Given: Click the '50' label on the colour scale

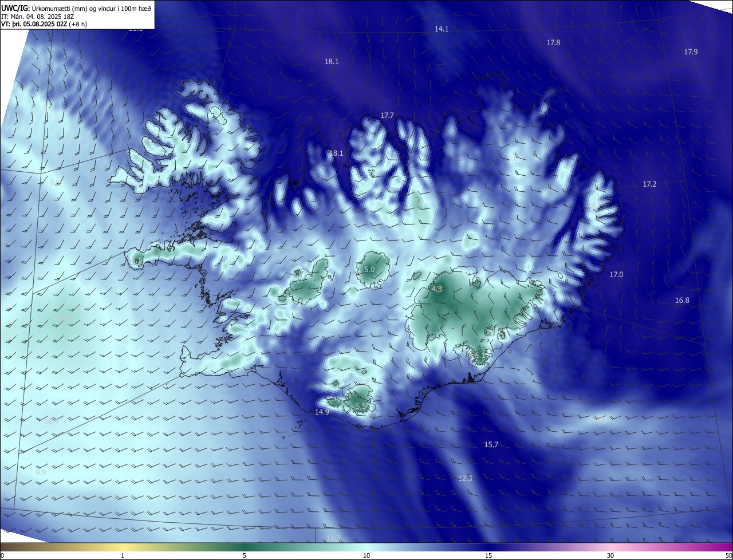Looking at the screenshot, I should click(728, 555).
